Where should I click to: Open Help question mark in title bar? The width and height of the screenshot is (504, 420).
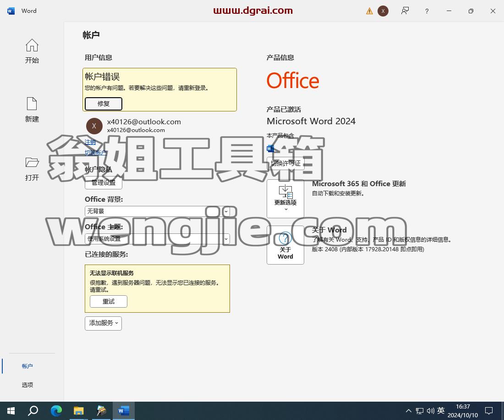pos(427,11)
